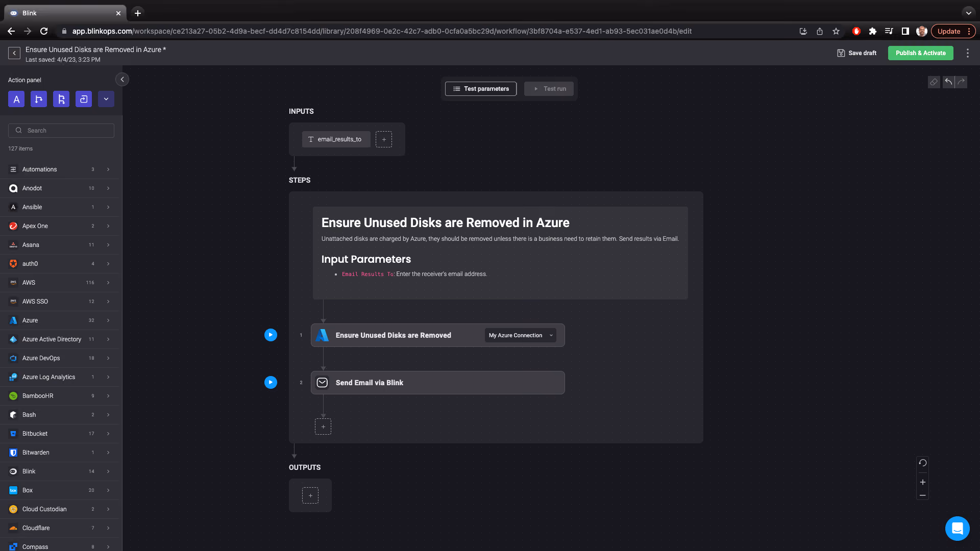Open the browser share icon

(820, 31)
